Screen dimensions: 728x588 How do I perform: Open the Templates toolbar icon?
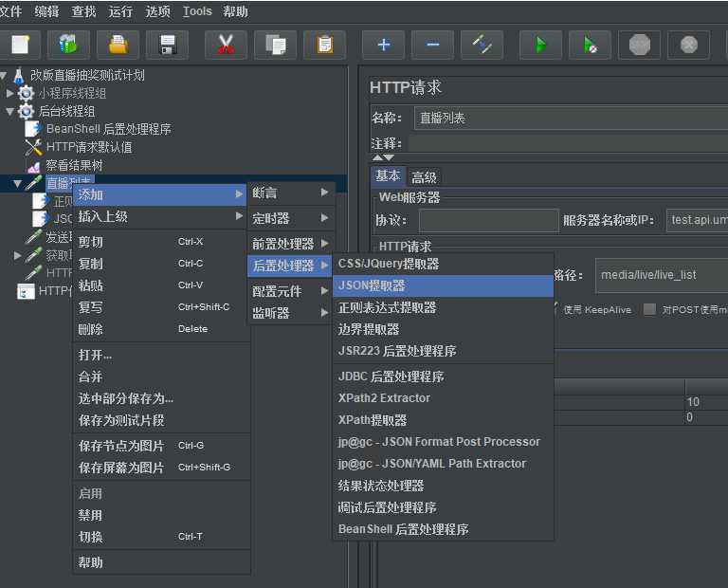68,46
